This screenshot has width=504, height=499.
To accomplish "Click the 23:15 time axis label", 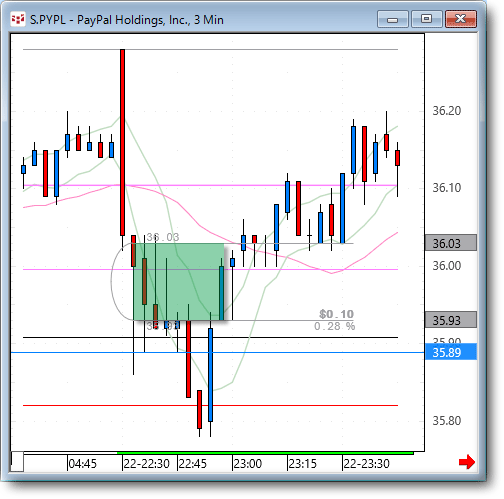I will pyautogui.click(x=302, y=464).
